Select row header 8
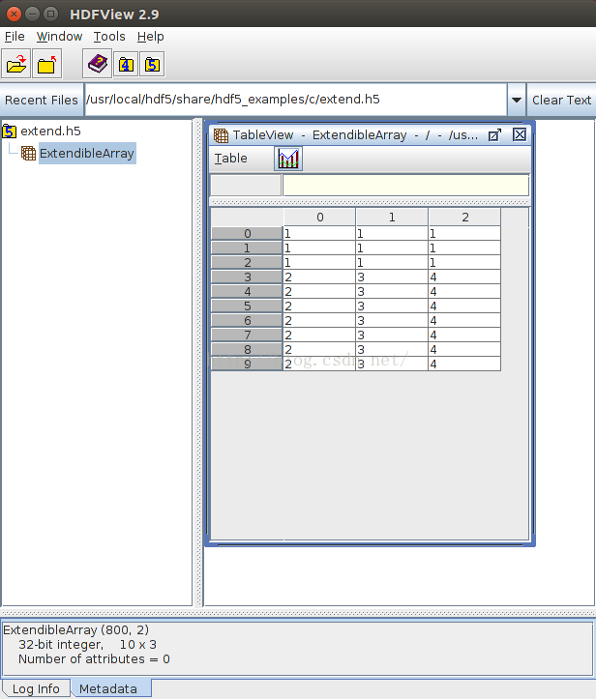 pos(247,350)
